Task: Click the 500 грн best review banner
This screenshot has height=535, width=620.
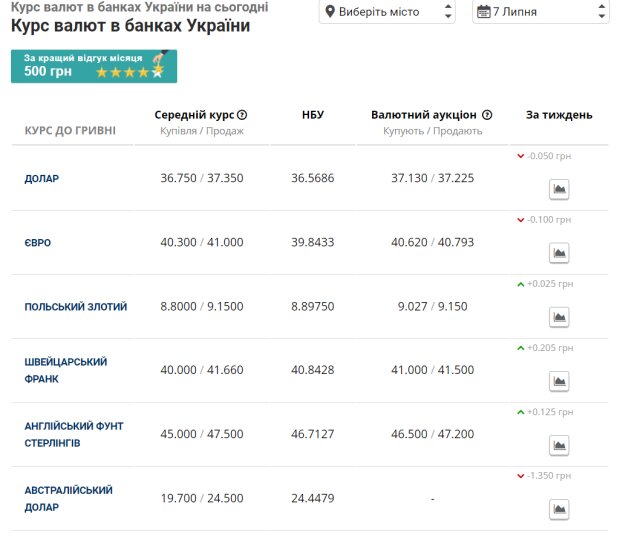Action: tap(94, 66)
